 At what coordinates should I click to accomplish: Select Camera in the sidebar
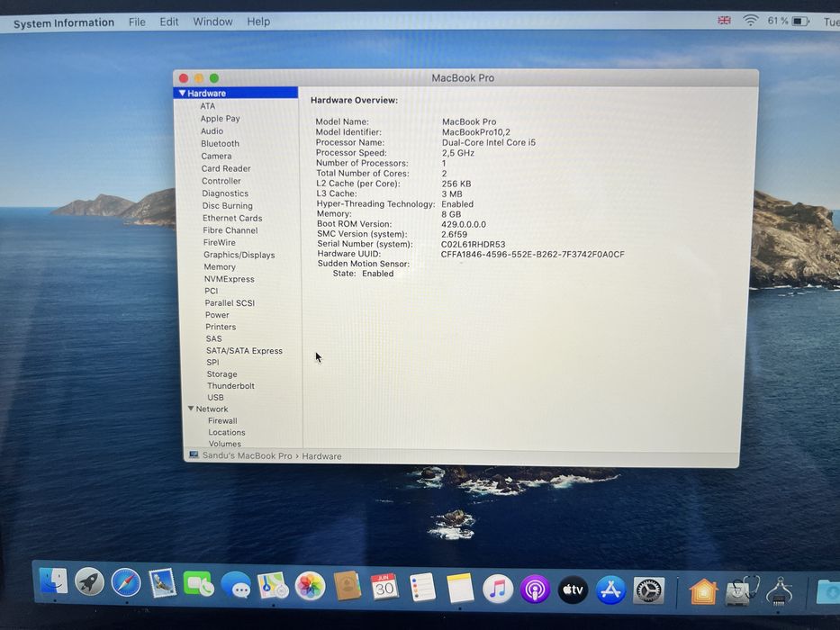pyautogui.click(x=216, y=156)
